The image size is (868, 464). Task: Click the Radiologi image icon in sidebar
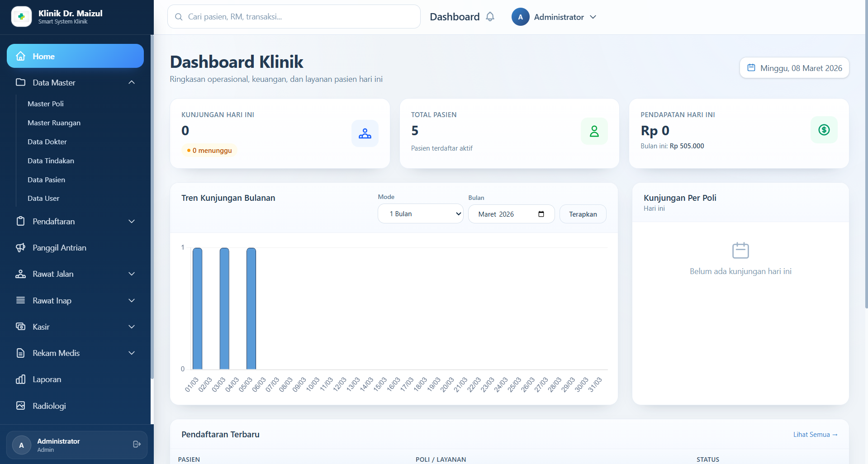(x=21, y=406)
